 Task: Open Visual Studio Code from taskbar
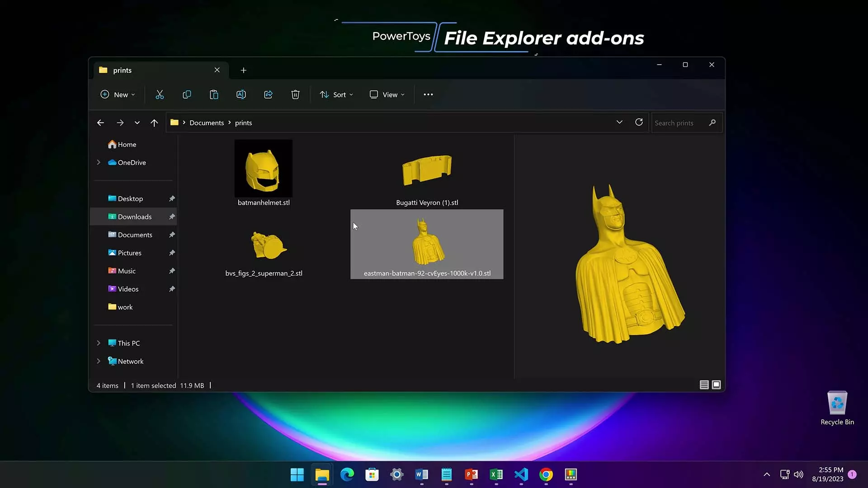(521, 474)
